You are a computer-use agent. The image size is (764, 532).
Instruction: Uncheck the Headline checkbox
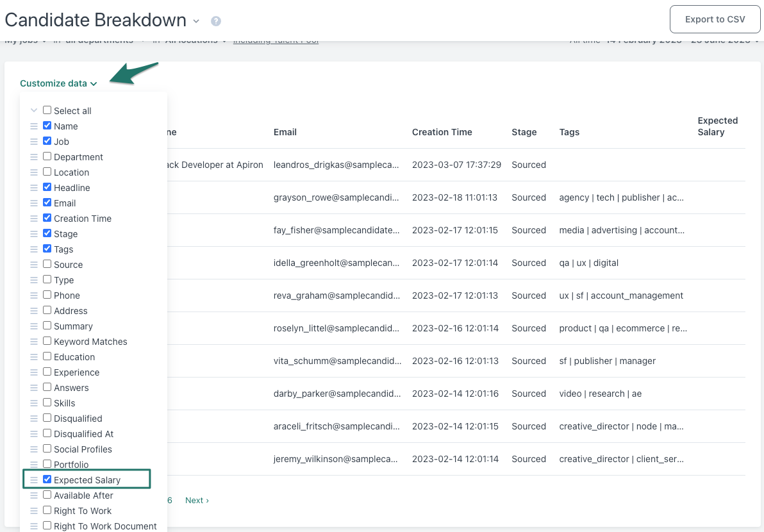click(47, 187)
